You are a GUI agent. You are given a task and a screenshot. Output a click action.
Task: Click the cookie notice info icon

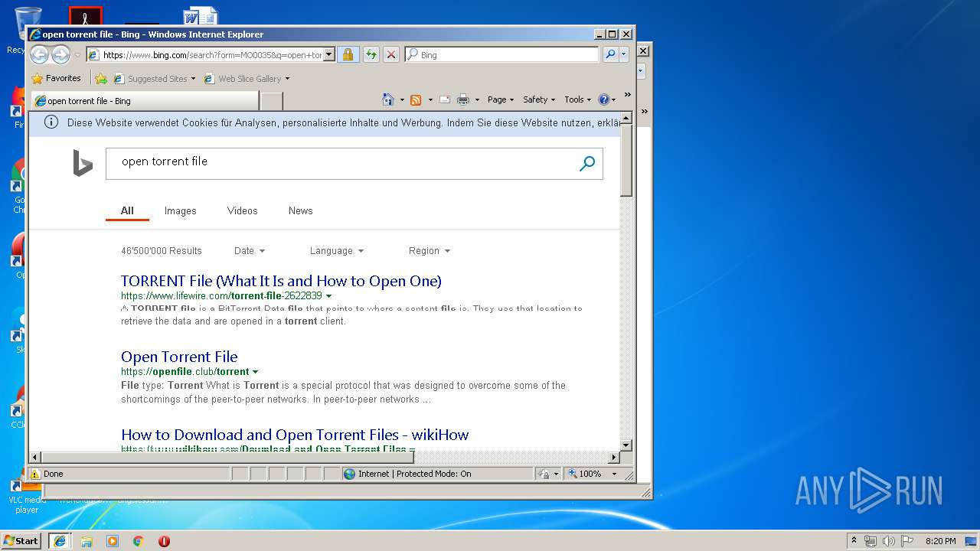pos(51,122)
